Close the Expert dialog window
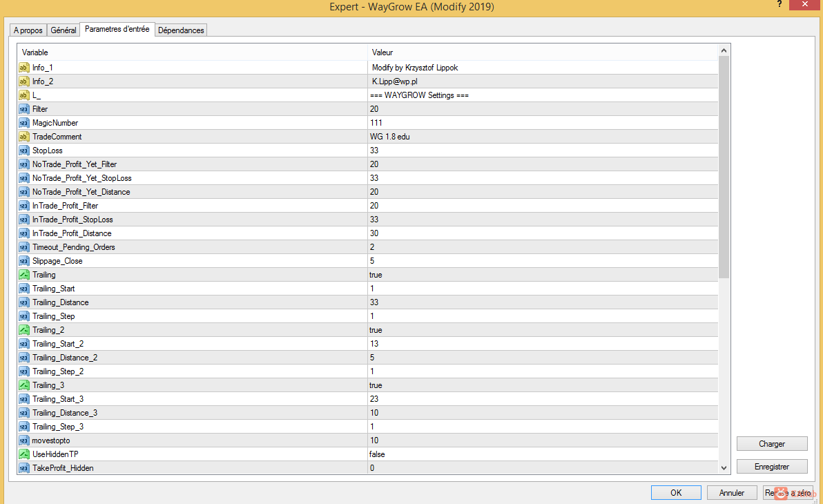This screenshot has width=823, height=504. (x=804, y=4)
